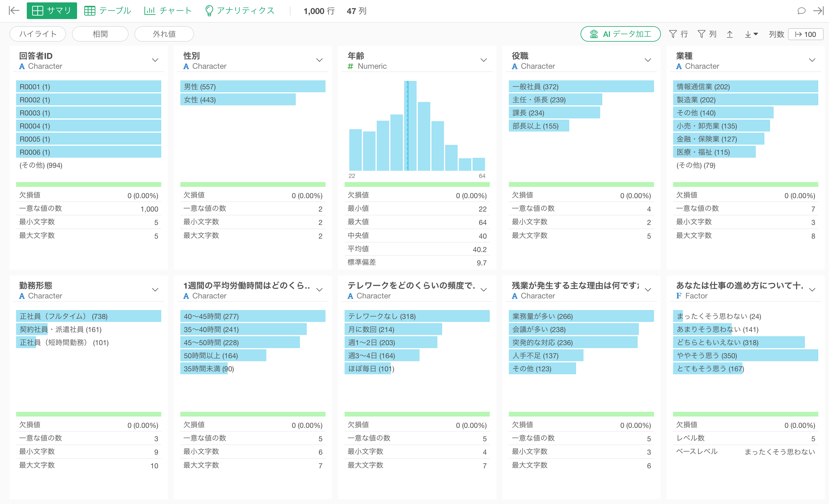Click the 性別 missing-values green bar
Viewport: 829px width, 504px height.
(253, 184)
